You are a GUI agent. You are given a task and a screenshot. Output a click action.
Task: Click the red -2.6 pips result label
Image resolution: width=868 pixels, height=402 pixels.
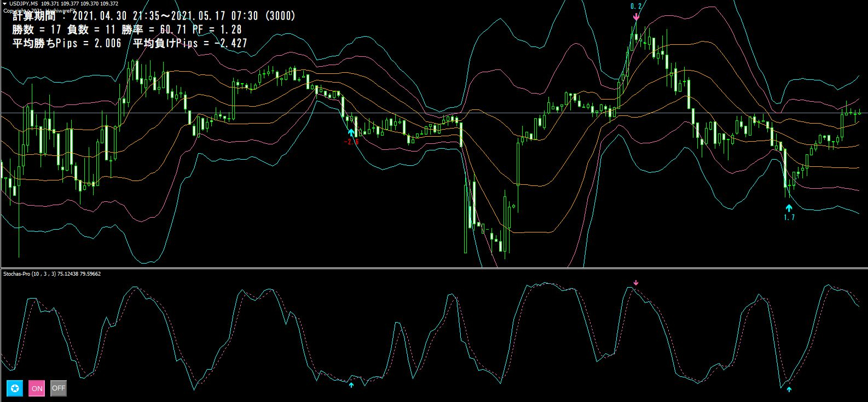[351, 142]
